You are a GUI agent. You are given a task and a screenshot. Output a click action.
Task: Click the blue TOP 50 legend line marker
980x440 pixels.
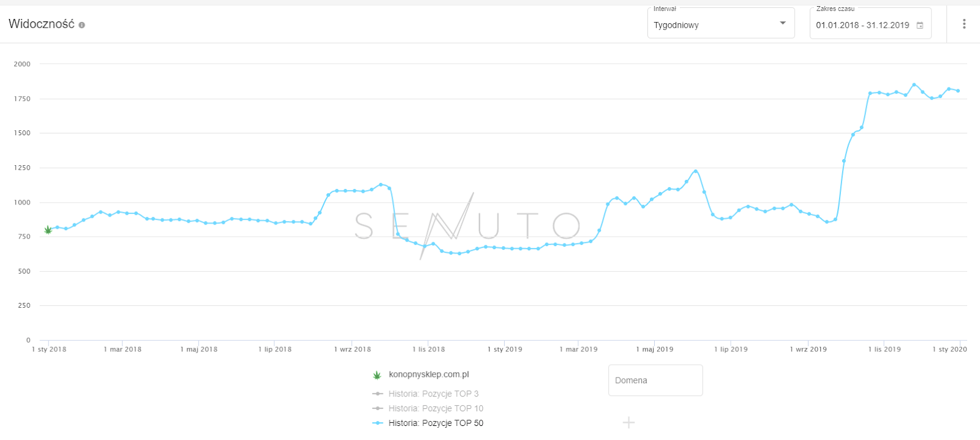tap(378, 423)
